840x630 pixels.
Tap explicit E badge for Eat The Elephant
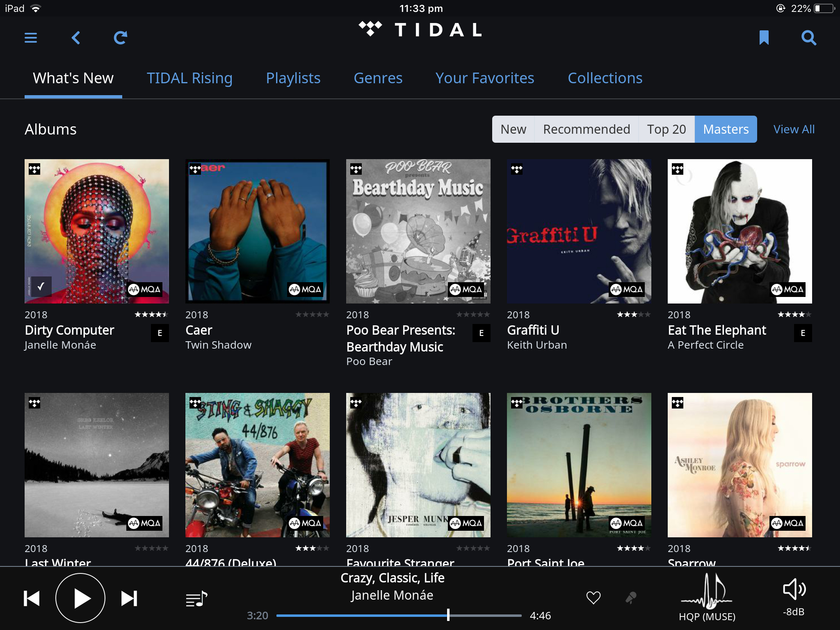coord(803,333)
